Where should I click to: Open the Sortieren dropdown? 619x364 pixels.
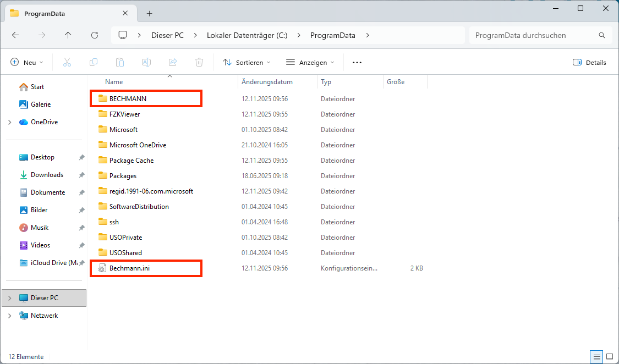pos(246,63)
